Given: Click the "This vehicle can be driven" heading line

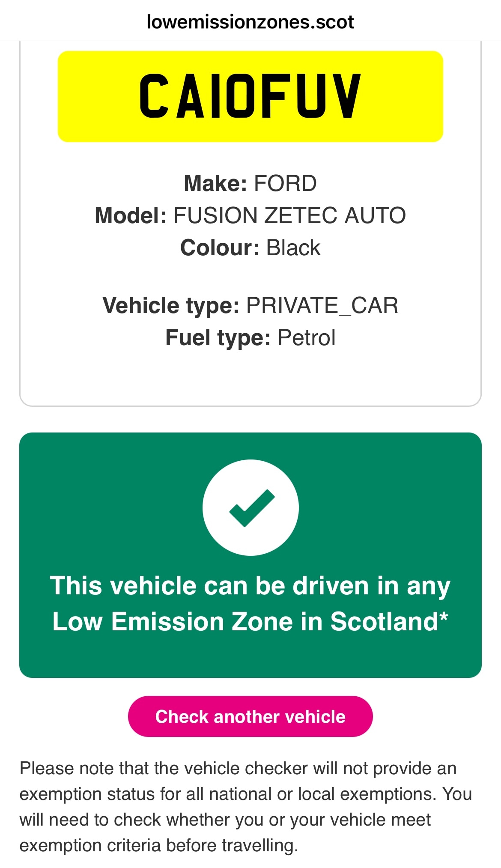Looking at the screenshot, I should (250, 585).
